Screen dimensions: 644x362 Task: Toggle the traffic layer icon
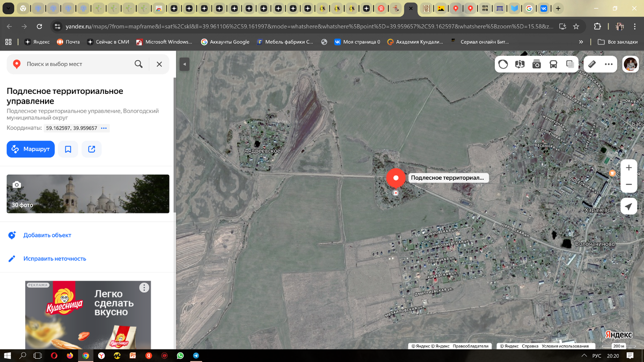503,64
